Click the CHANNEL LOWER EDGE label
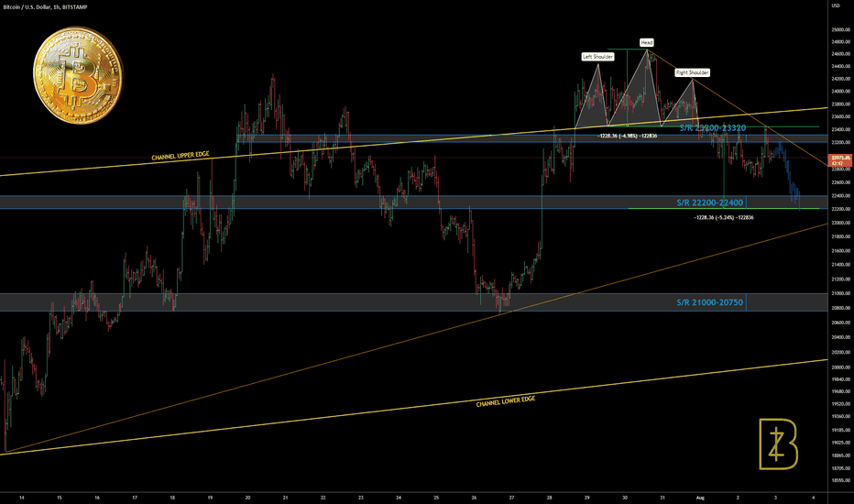The height and width of the screenshot is (504, 854). (x=506, y=401)
